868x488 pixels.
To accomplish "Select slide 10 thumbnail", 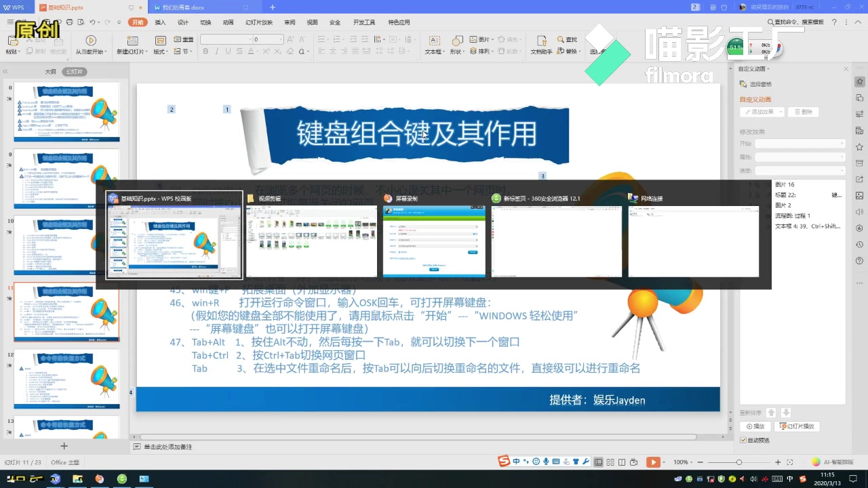I will click(x=66, y=245).
